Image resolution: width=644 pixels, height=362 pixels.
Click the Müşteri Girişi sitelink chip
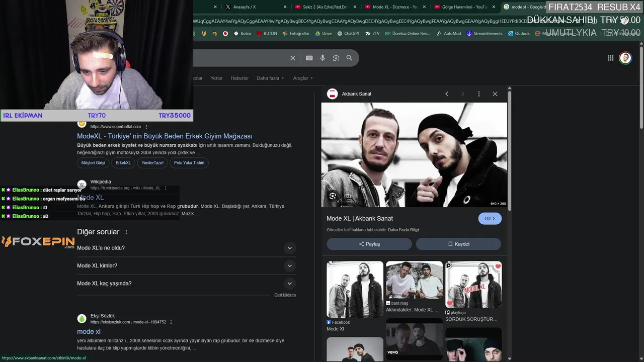coord(93,163)
